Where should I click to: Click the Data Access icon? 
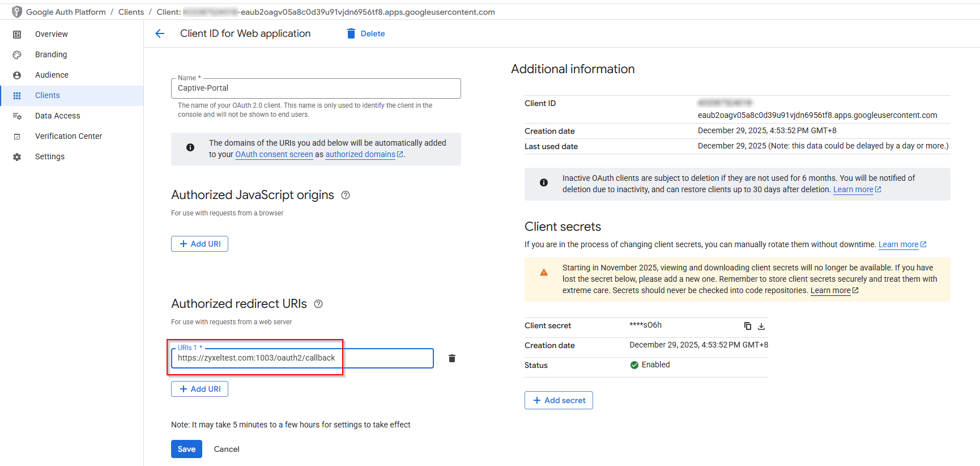pyautogui.click(x=17, y=116)
